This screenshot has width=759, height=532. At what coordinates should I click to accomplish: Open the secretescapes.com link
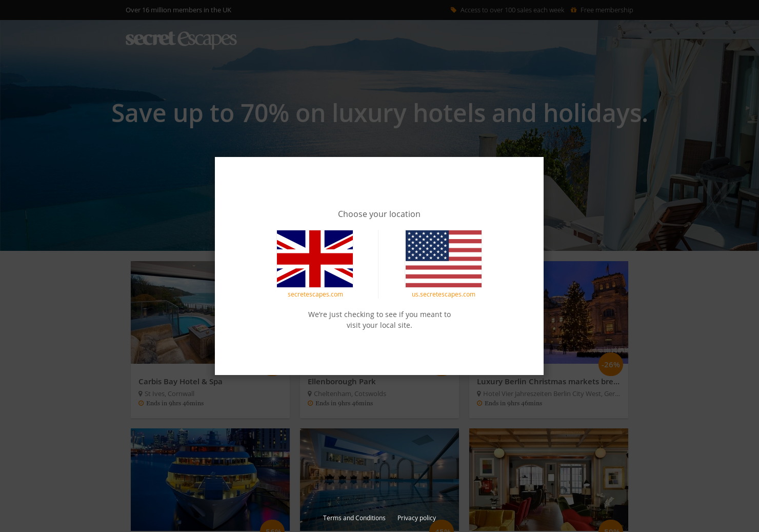tap(315, 294)
